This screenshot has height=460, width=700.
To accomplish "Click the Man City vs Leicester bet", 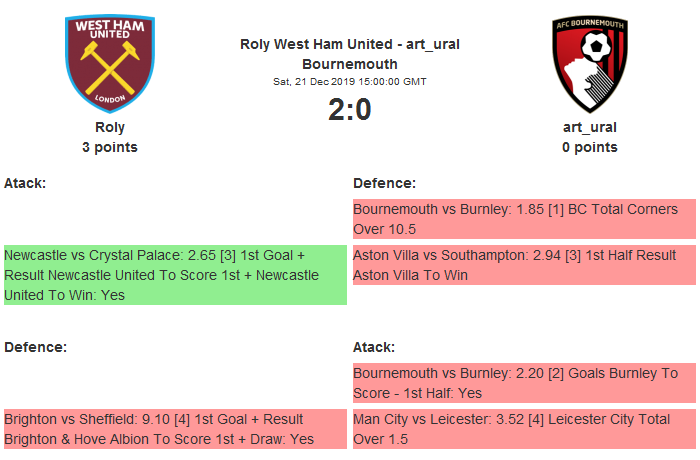I will [x=524, y=429].
